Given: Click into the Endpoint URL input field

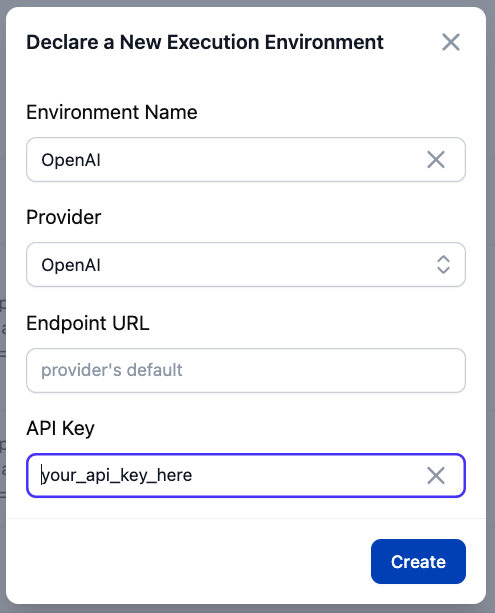Looking at the screenshot, I should click(x=246, y=370).
